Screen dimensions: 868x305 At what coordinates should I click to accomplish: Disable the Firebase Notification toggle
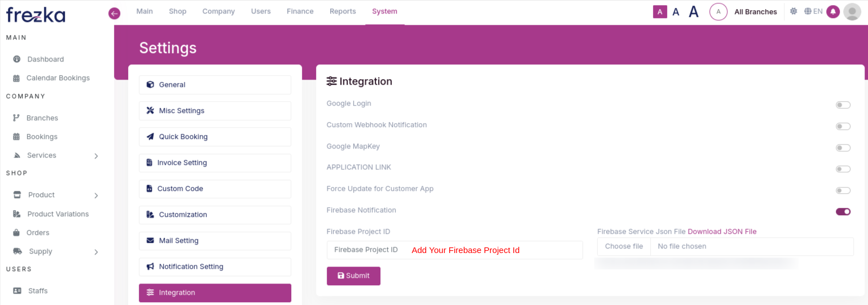tap(843, 211)
